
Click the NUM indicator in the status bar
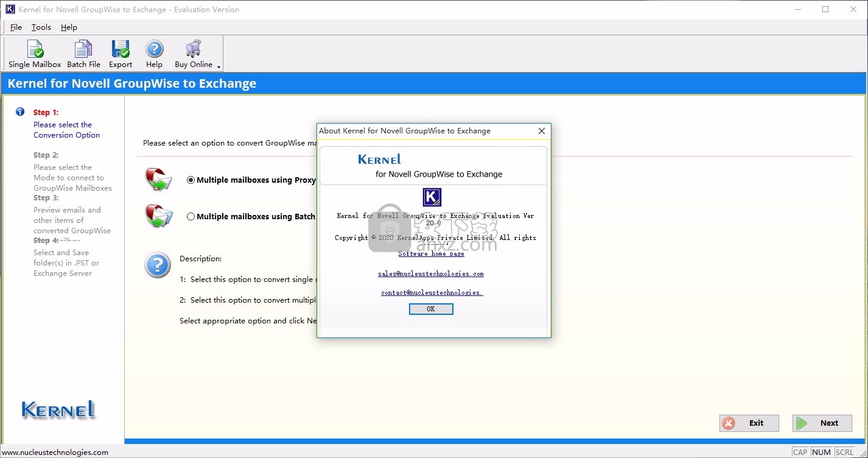coord(822,452)
